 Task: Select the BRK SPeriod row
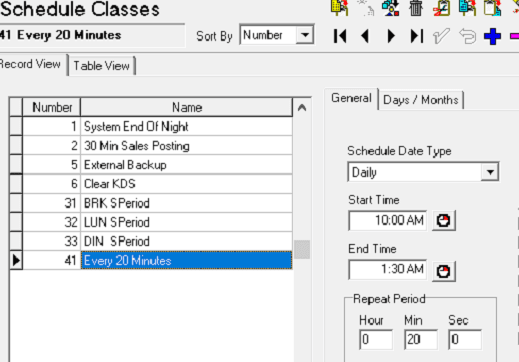coord(187,203)
